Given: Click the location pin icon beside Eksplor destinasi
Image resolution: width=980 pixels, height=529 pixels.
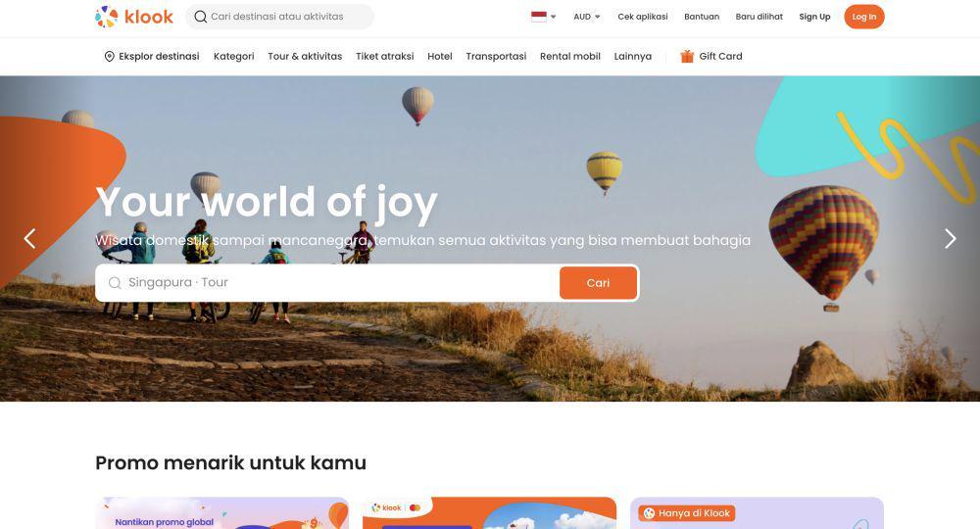Looking at the screenshot, I should [110, 56].
